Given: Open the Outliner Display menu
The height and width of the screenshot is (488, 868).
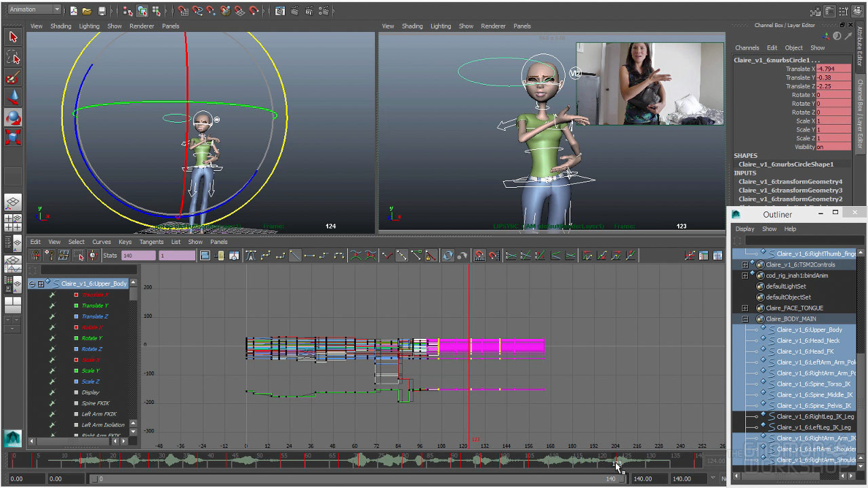Looking at the screenshot, I should coord(745,229).
